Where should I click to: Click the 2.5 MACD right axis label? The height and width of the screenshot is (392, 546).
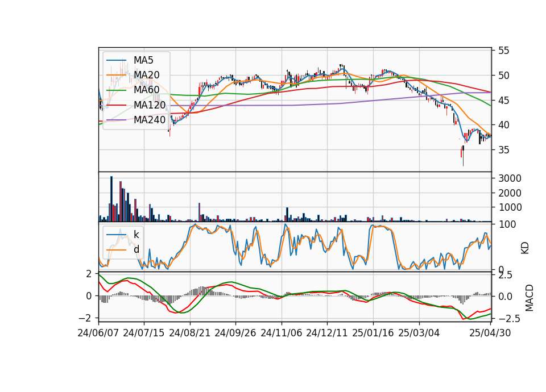click(x=505, y=275)
